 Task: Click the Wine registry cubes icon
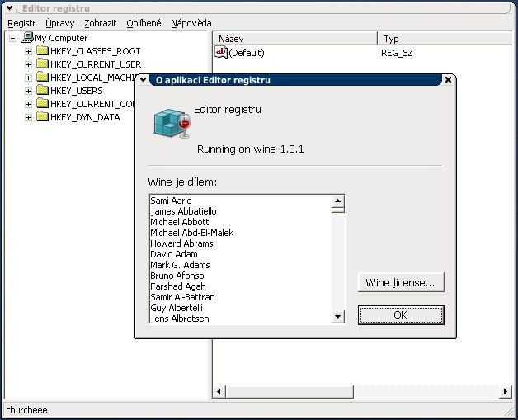172,123
